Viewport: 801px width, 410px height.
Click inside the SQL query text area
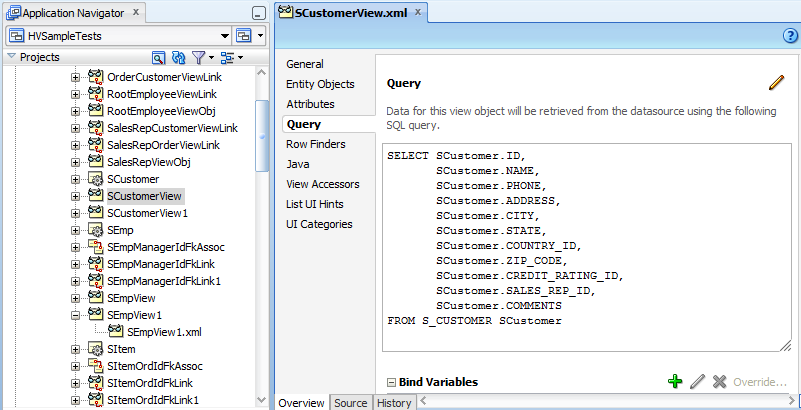pyautogui.click(x=587, y=247)
